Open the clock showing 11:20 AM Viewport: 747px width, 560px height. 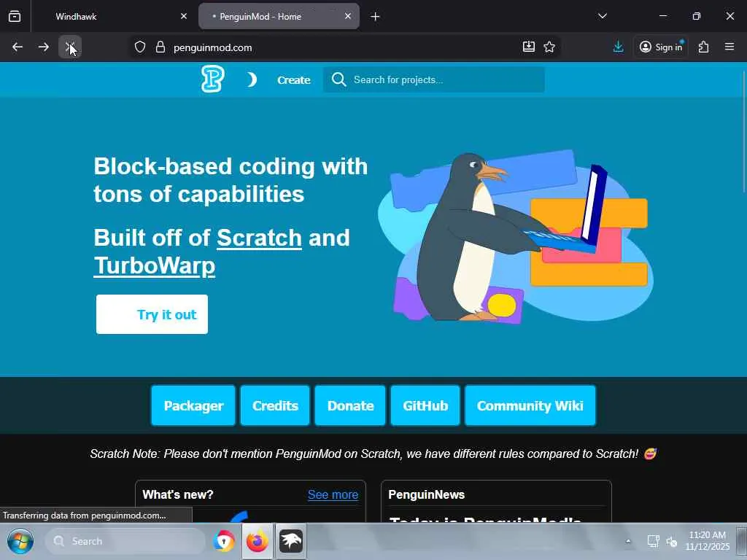(x=708, y=540)
